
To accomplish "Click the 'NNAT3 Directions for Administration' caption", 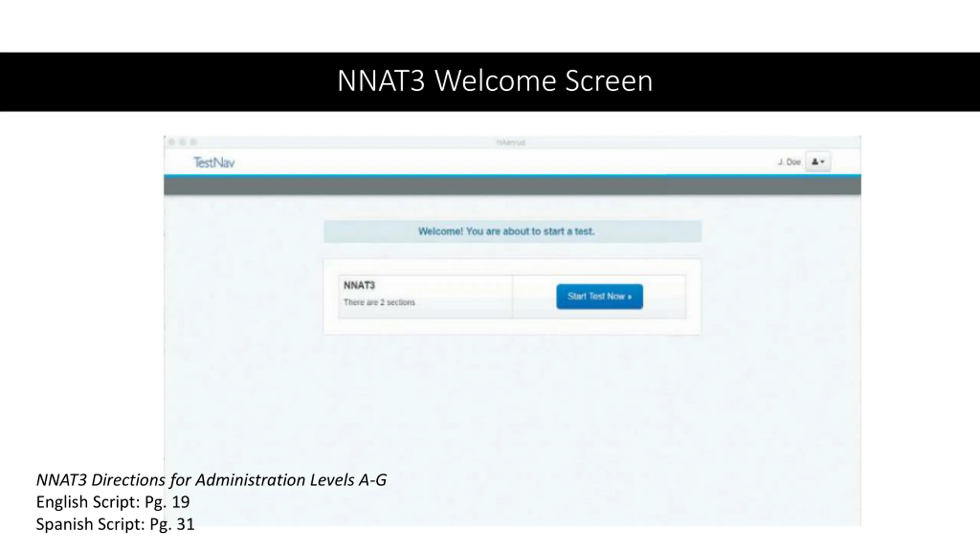I will [x=211, y=480].
